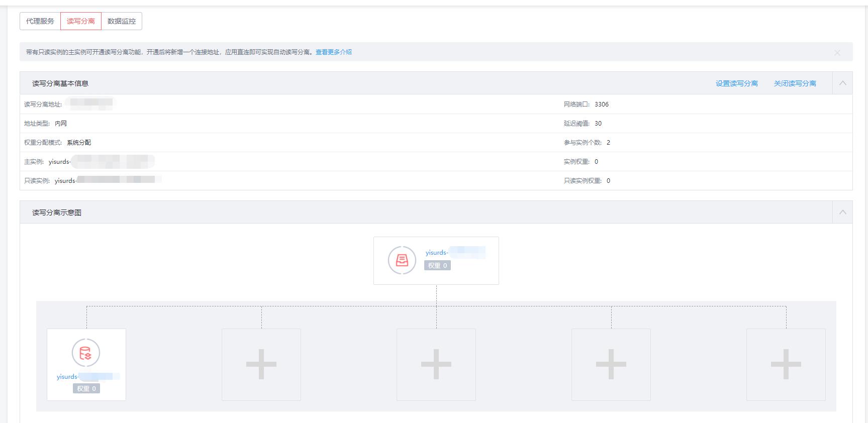Click the 只读实例权重 0 value

coord(608,181)
